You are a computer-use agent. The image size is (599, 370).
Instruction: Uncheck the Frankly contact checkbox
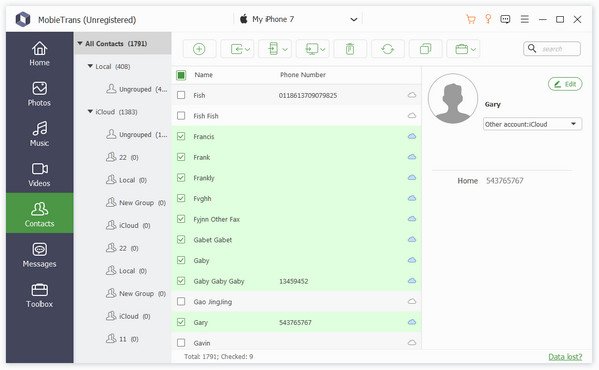(181, 178)
